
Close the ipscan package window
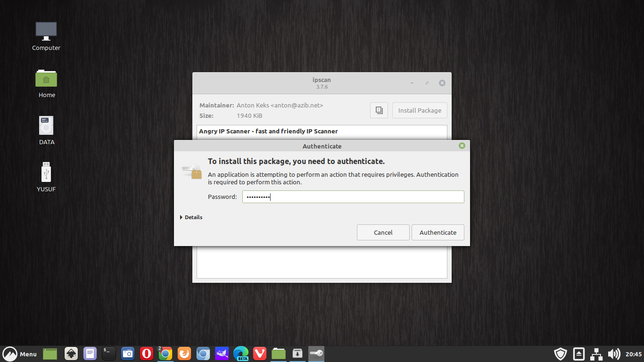(x=442, y=83)
